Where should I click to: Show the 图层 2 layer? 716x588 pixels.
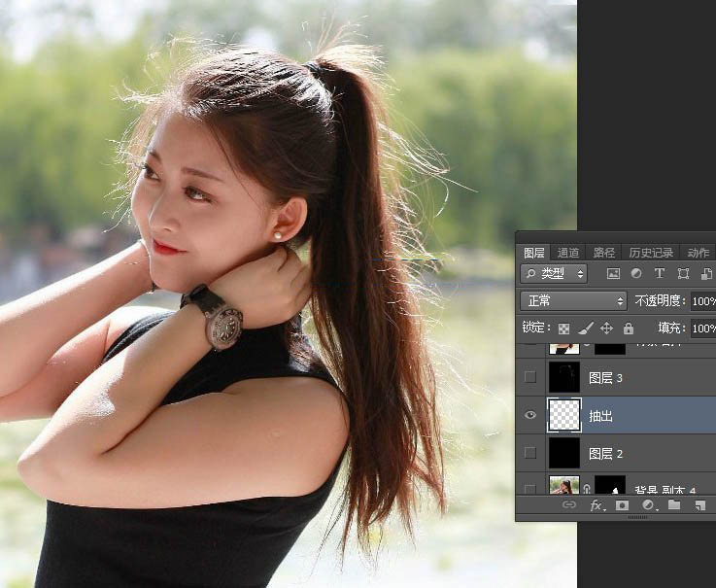click(x=530, y=453)
